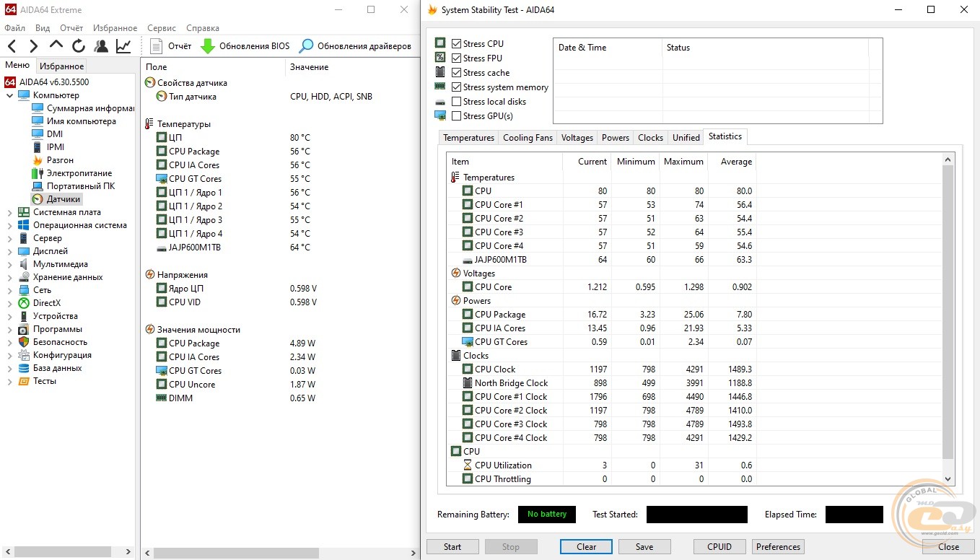This screenshot has width=980, height=560.
Task: Uncheck the Stress CPU checkbox
Action: 456,44
